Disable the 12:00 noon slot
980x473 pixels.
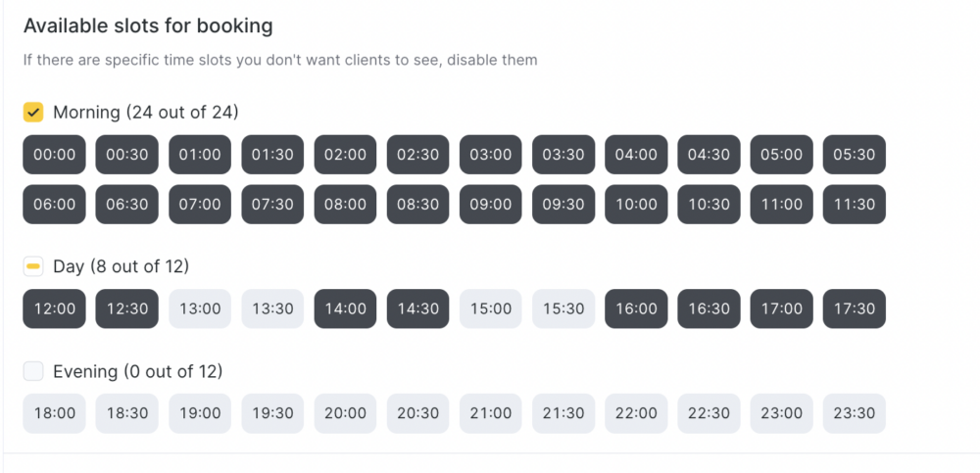[55, 308]
